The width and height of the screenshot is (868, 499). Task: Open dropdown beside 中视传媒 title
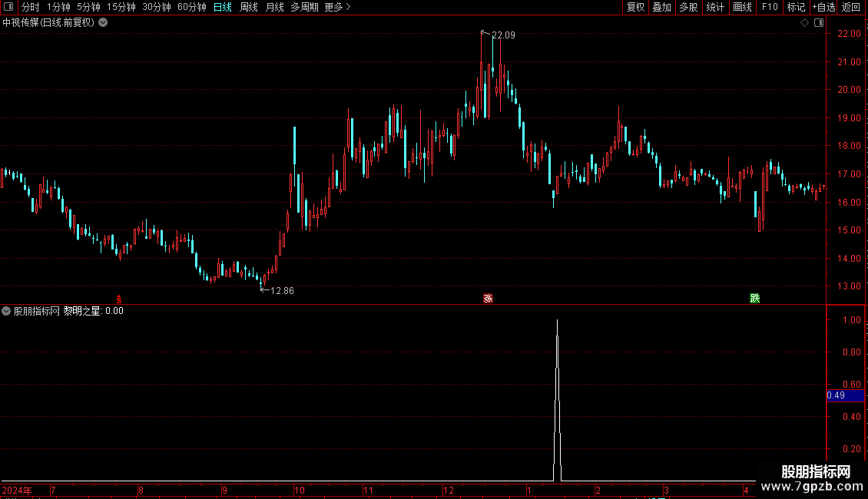coord(103,23)
